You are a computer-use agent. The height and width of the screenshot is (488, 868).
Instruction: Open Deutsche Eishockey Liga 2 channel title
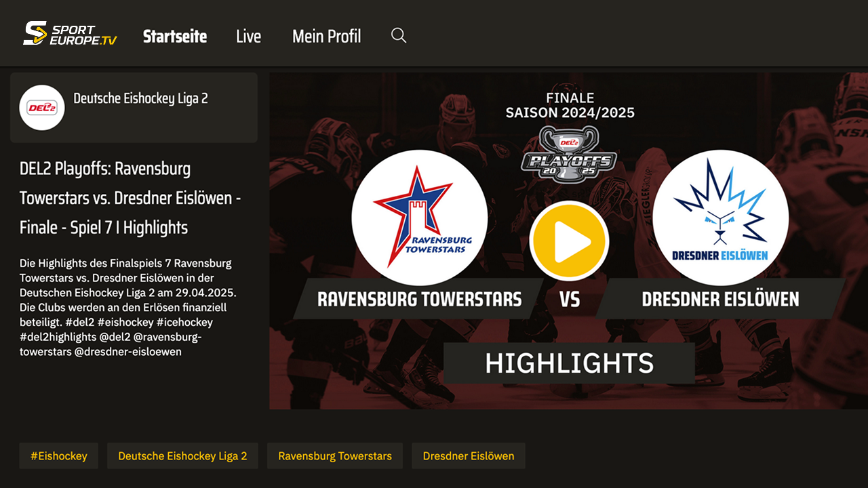[140, 98]
